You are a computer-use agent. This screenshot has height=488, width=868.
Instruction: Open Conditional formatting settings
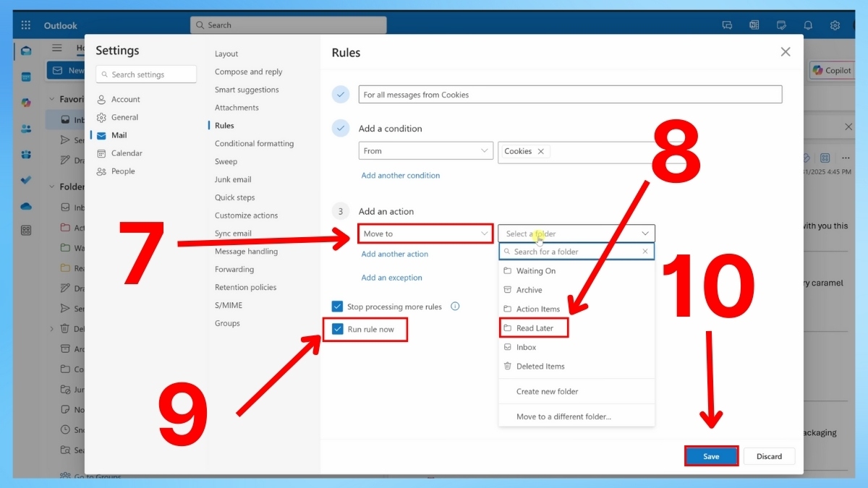point(255,144)
